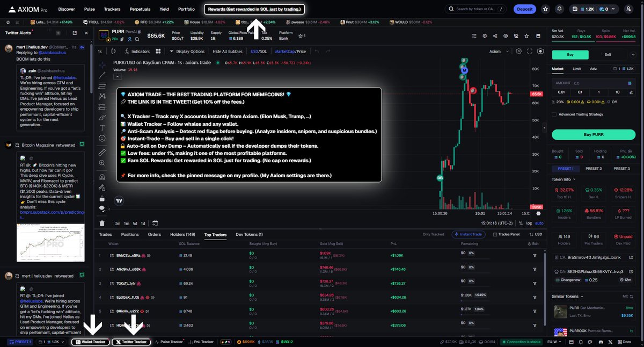The width and height of the screenshot is (644, 347).
Task: Select the Sell side toggle
Action: point(608,54)
